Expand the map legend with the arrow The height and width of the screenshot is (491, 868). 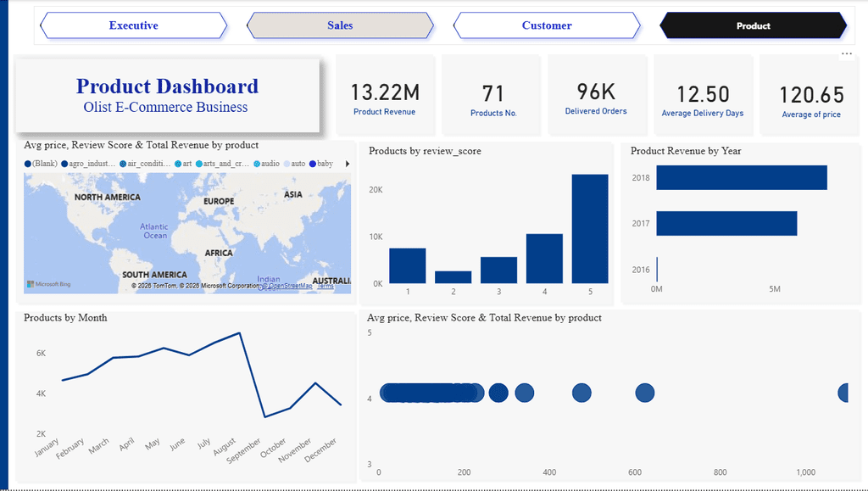tap(348, 164)
